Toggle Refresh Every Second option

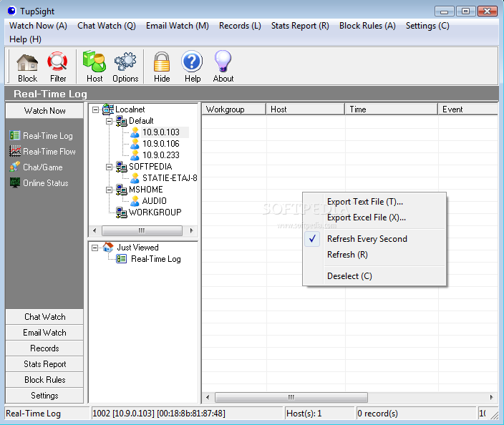click(374, 239)
